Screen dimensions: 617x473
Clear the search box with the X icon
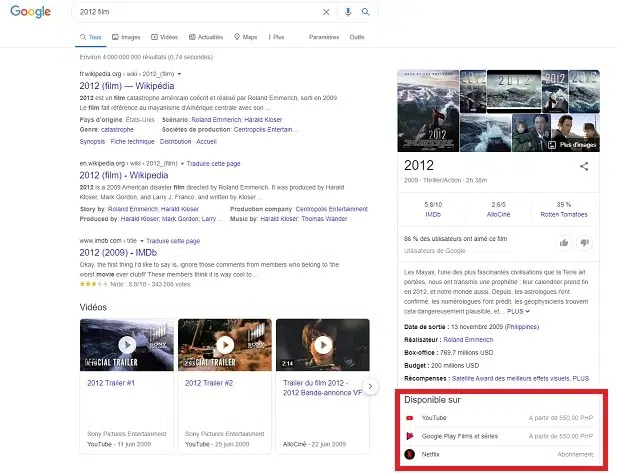(326, 12)
